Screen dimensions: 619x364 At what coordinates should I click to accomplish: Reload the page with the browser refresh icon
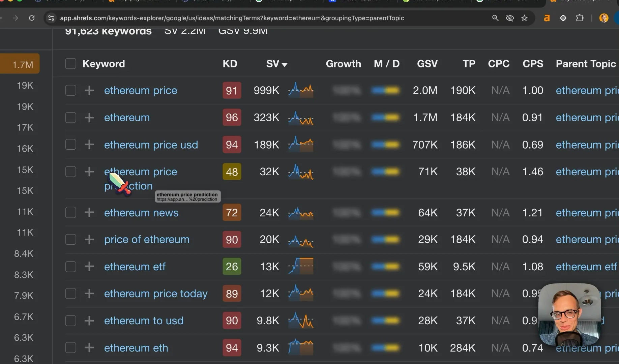[32, 18]
